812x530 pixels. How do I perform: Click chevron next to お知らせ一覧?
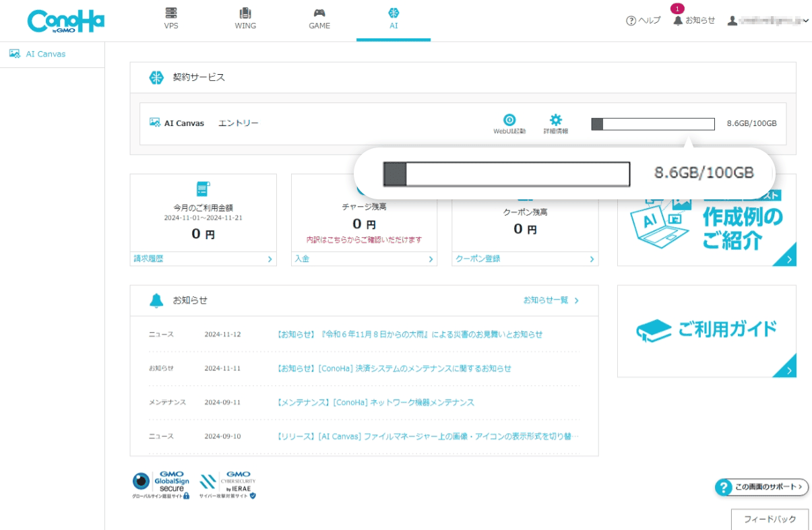pos(576,300)
